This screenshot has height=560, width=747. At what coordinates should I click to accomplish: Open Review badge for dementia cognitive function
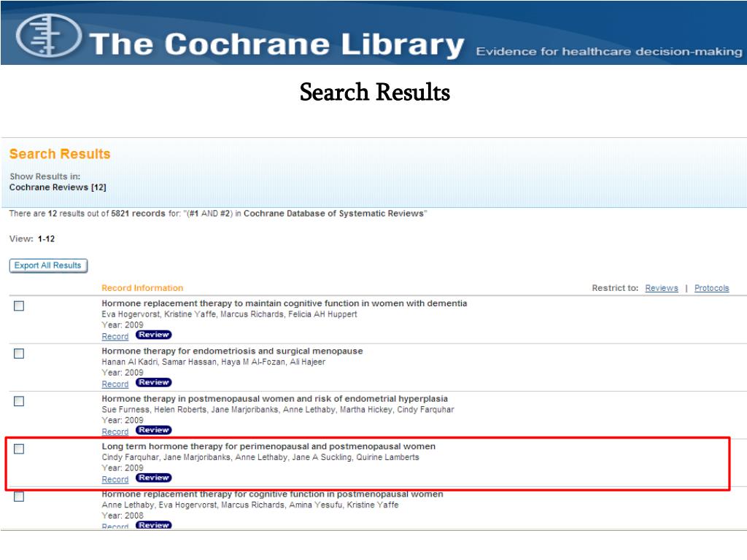153,335
